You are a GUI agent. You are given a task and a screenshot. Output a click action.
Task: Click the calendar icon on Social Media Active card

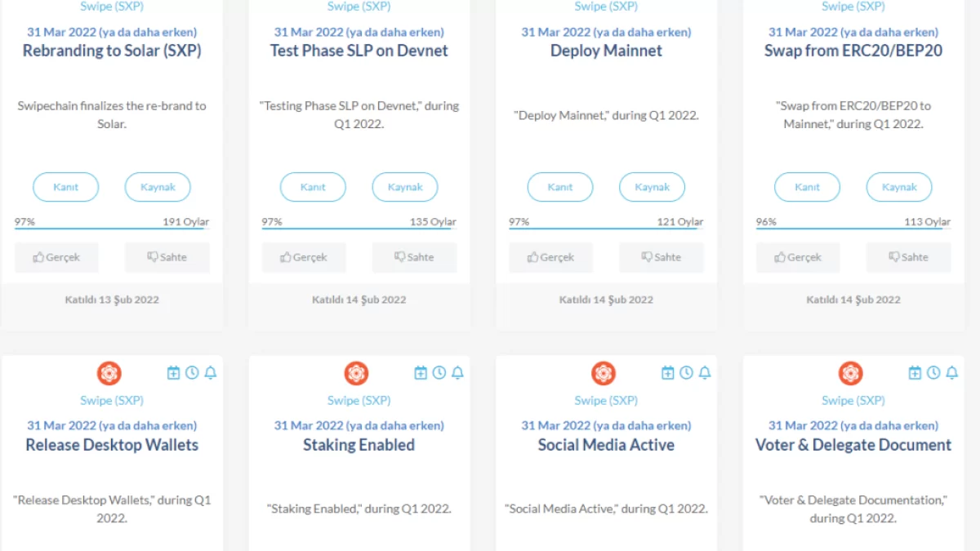[x=667, y=373]
